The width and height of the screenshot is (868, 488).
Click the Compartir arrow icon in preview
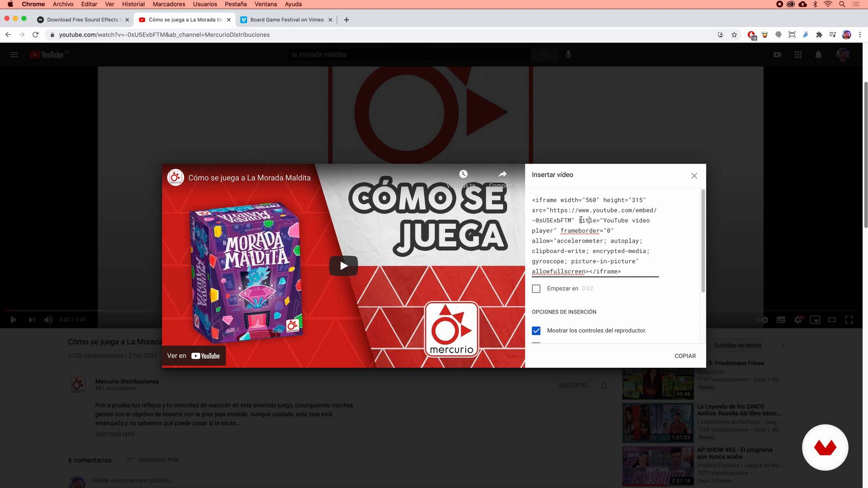tap(502, 174)
